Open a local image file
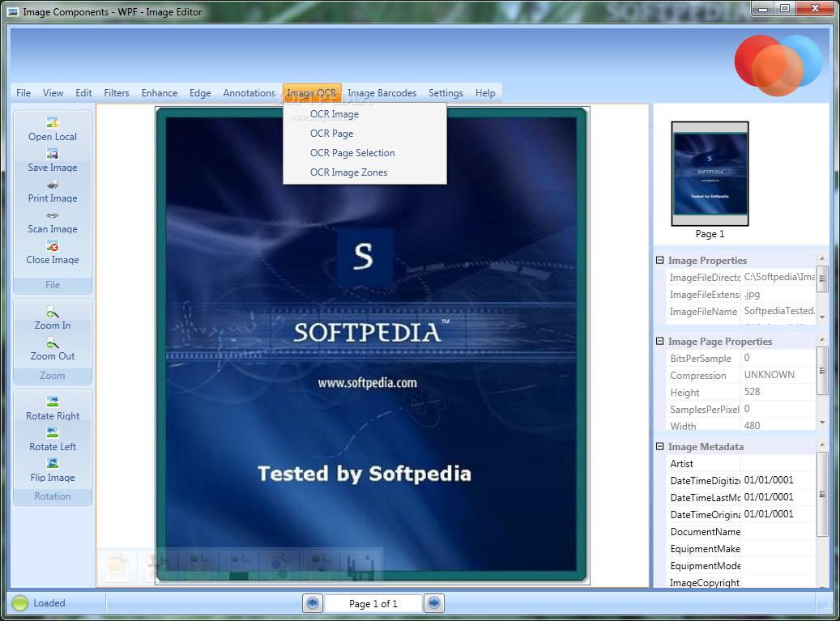The width and height of the screenshot is (840, 621). [x=53, y=130]
